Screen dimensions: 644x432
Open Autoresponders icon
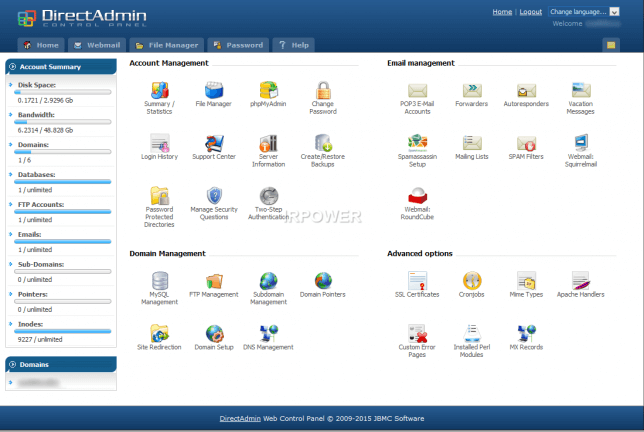[x=526, y=90]
